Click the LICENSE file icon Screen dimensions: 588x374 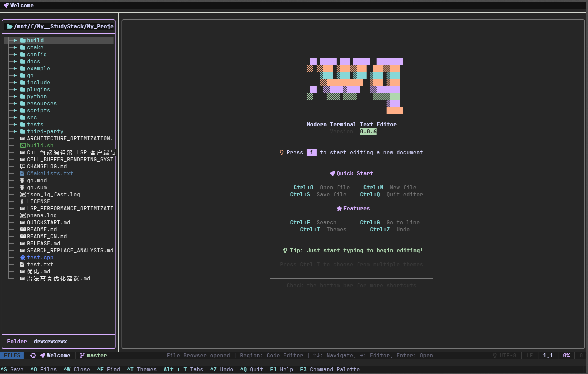(x=22, y=201)
